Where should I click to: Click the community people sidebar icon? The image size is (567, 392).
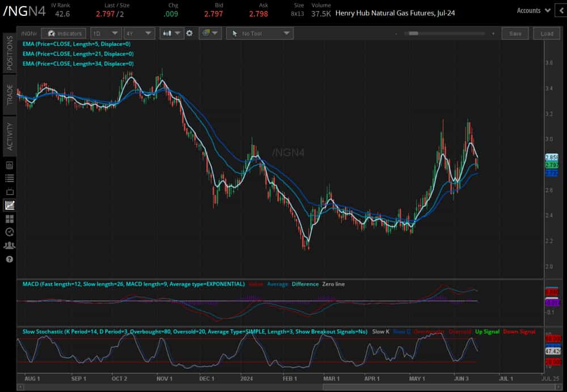(x=9, y=245)
